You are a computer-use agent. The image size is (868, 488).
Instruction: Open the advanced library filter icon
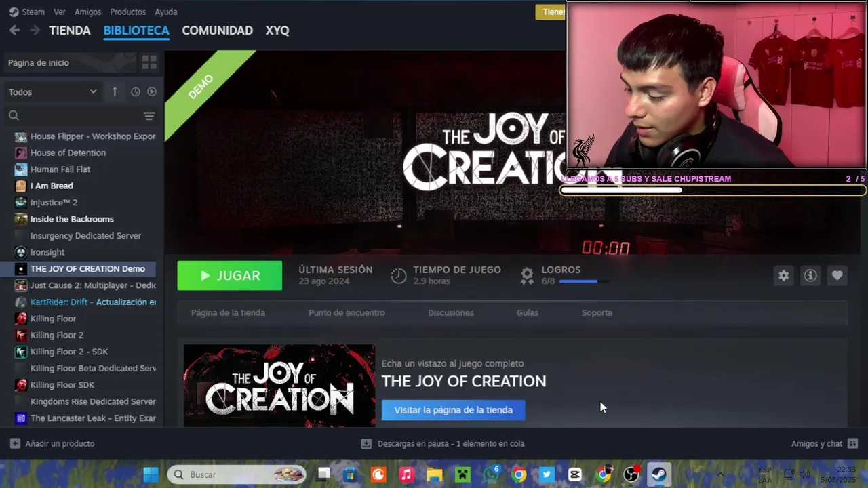tap(149, 116)
